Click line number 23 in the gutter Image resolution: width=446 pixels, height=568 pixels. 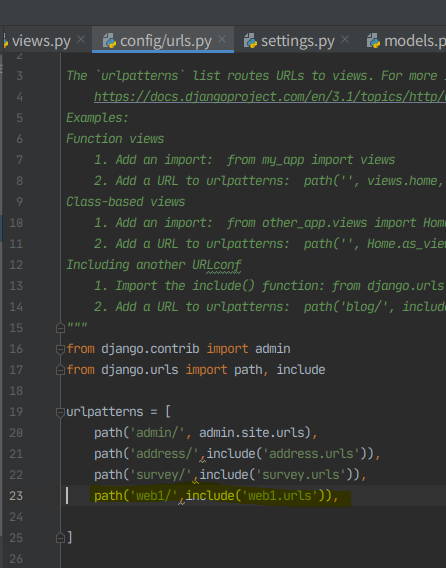[16, 496]
